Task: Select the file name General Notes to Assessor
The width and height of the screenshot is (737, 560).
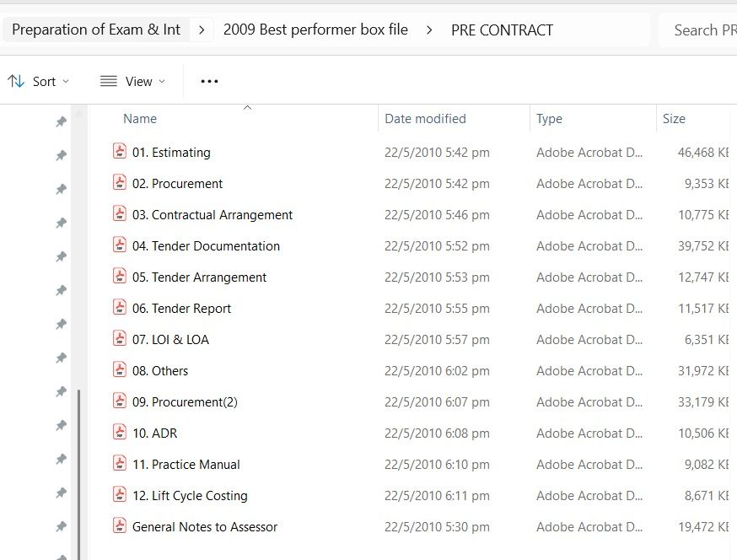Action: click(x=205, y=526)
